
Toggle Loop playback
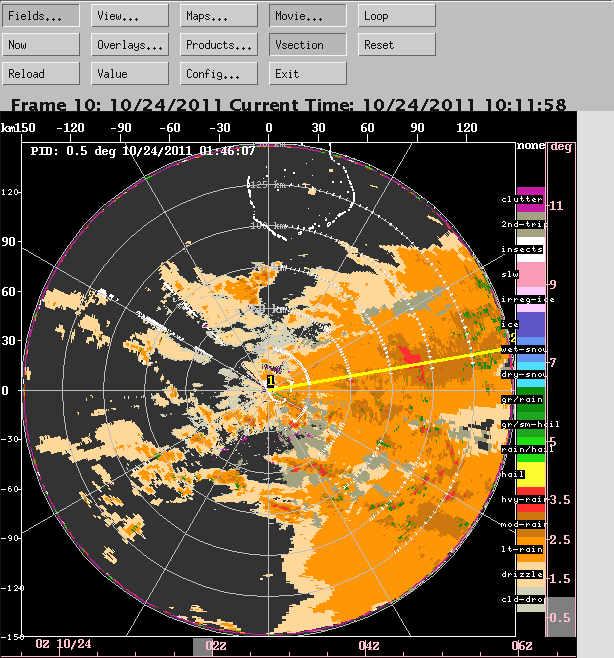(397, 16)
